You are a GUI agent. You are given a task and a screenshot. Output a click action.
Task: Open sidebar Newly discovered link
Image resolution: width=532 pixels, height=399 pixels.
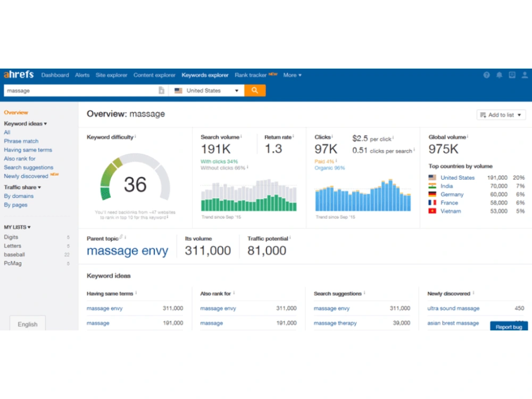[26, 176]
